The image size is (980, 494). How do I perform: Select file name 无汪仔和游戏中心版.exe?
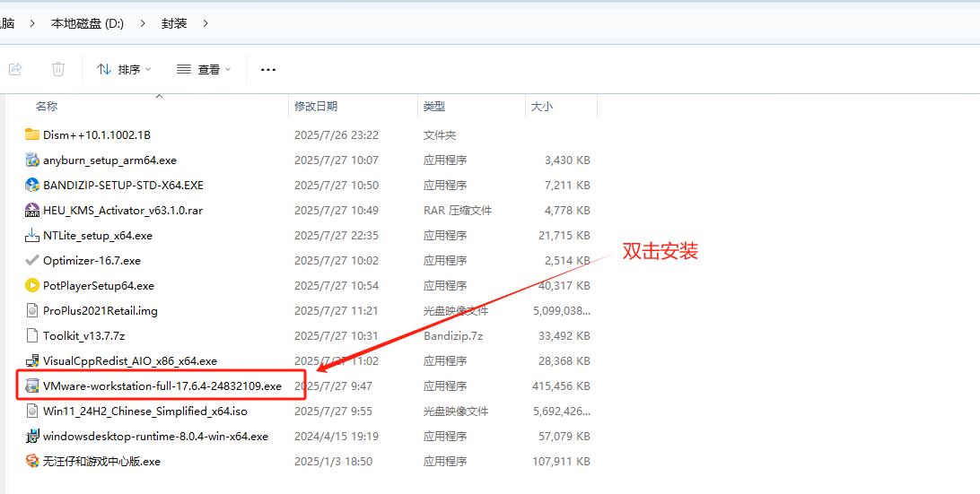102,462
